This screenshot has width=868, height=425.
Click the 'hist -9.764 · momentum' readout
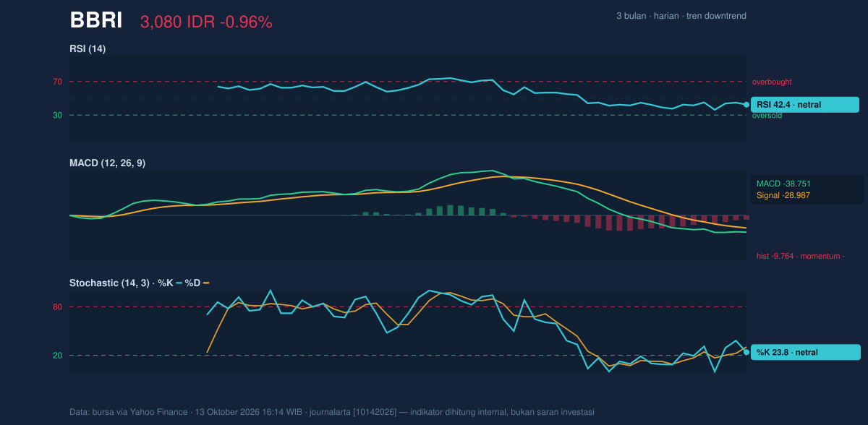click(801, 256)
